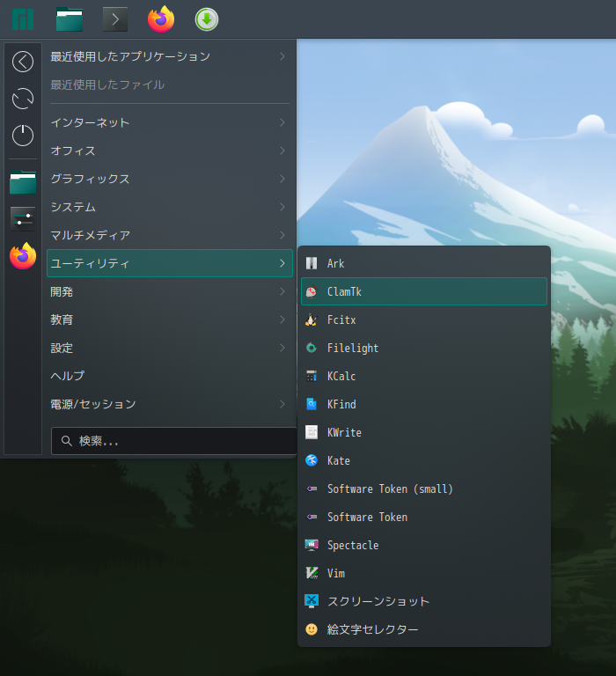Launch Vim by its name label
Image resolution: width=616 pixels, height=676 pixels.
[336, 573]
